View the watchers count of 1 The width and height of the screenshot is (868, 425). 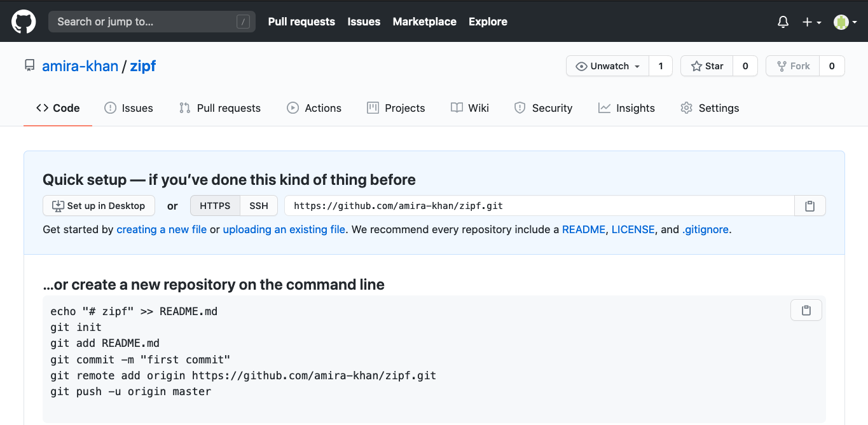click(661, 66)
